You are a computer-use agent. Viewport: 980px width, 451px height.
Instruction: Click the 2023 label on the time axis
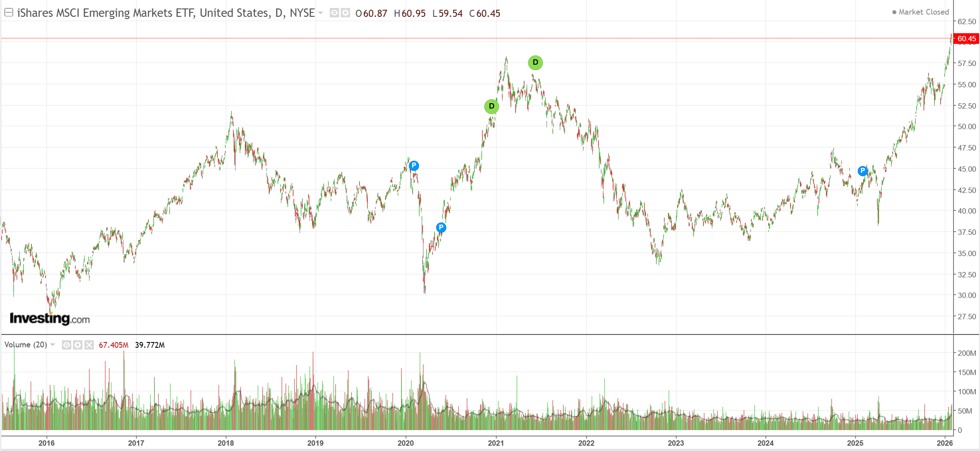coord(676,443)
